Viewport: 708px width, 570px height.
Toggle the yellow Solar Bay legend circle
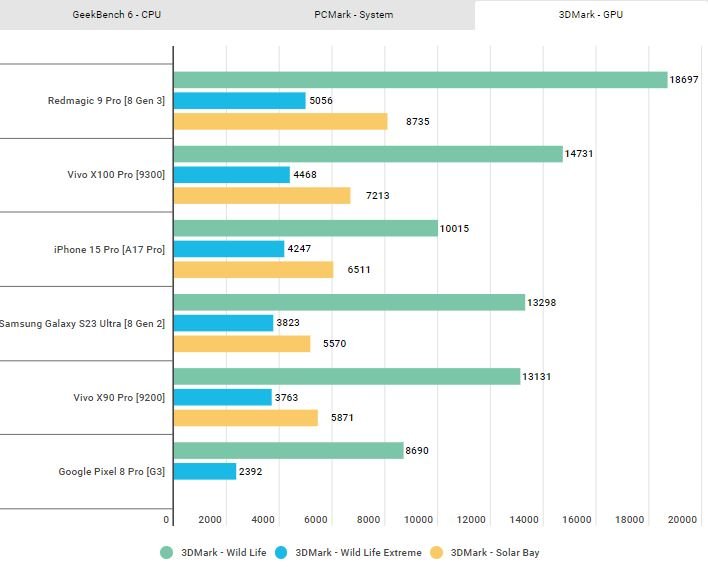pyautogui.click(x=436, y=552)
